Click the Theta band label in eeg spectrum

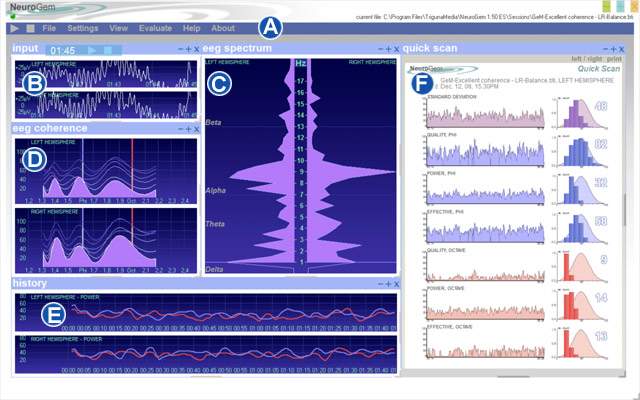coord(215,224)
